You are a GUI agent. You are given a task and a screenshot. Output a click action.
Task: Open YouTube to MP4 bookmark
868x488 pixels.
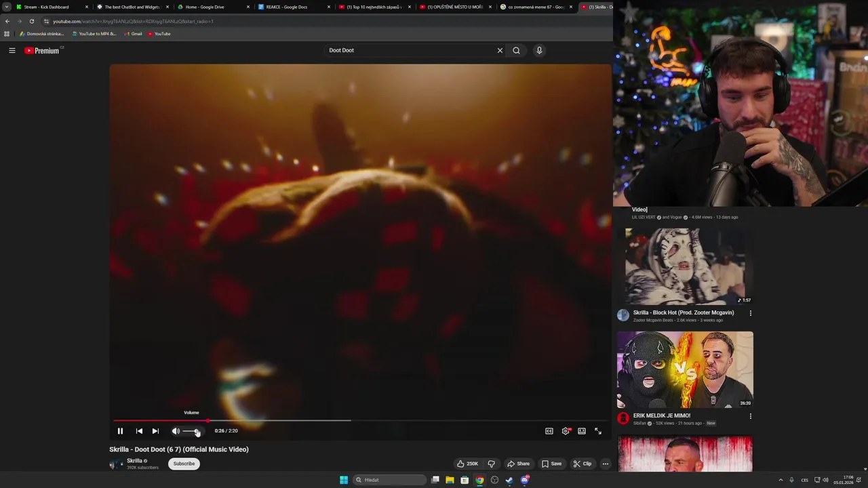[x=94, y=34]
